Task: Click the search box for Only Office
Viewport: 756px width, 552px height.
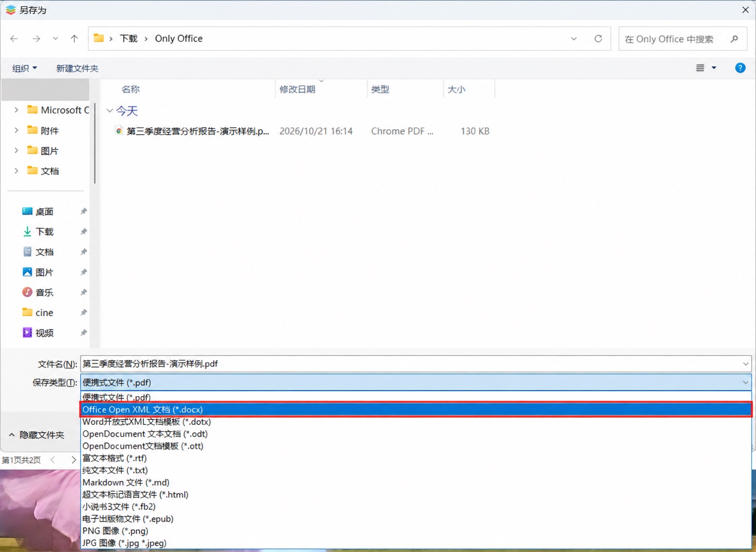Action: tap(682, 39)
